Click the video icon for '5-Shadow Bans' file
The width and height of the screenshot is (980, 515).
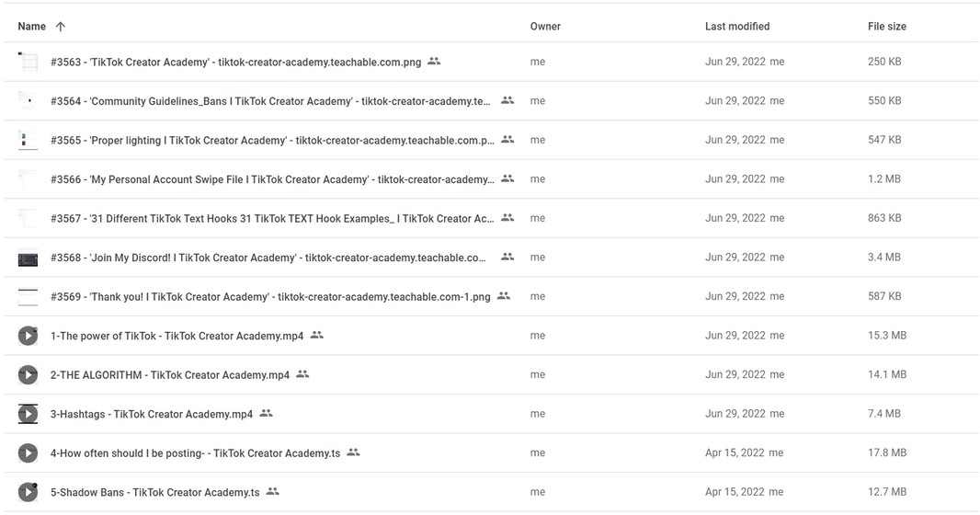[28, 492]
